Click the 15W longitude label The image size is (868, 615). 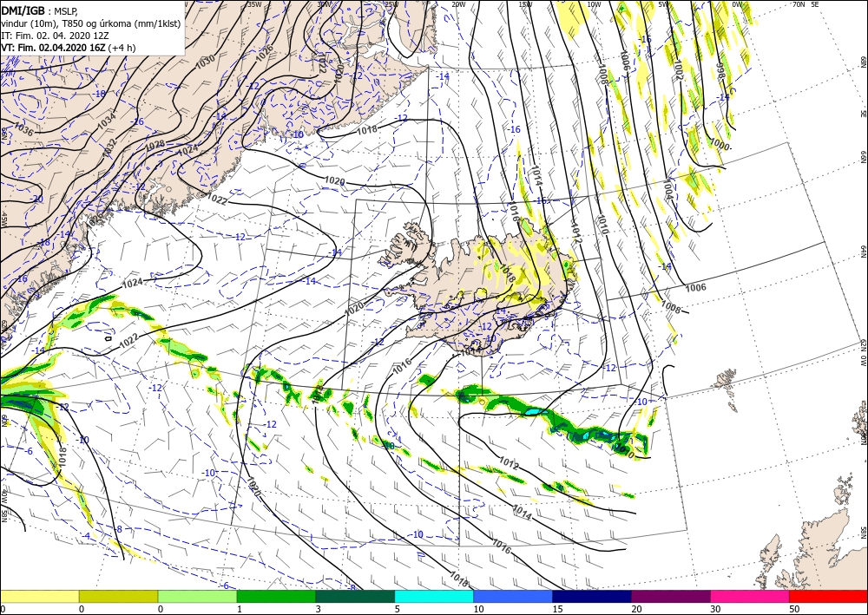click(x=526, y=4)
